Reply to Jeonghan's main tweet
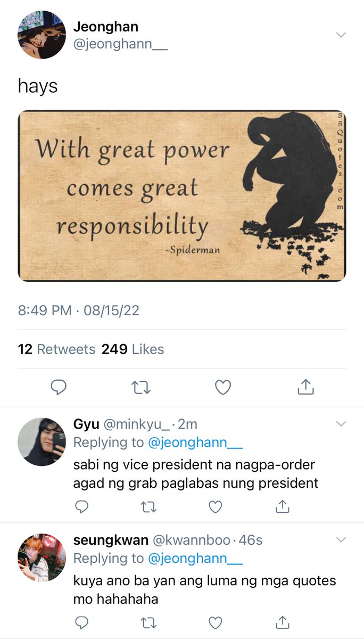 (59, 388)
